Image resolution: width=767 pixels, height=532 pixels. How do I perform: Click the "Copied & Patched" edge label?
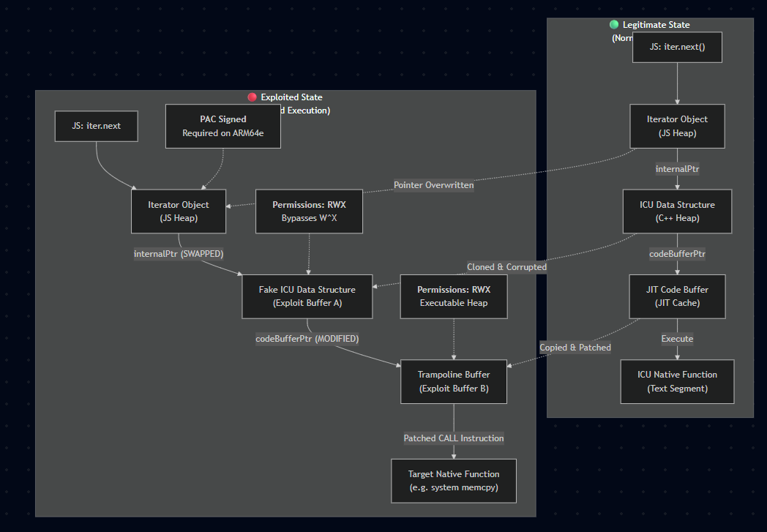click(x=575, y=347)
